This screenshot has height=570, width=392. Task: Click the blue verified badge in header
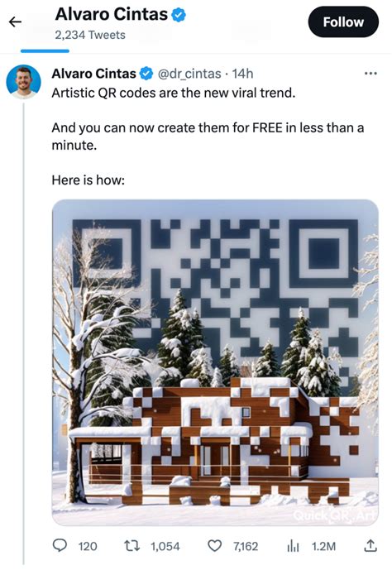point(179,15)
